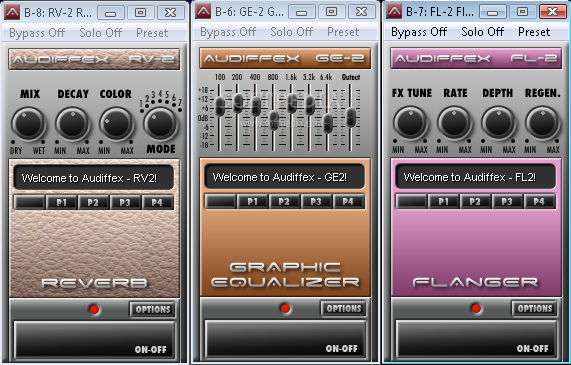Click the Output fader handle on GE-2

pyautogui.click(x=351, y=117)
